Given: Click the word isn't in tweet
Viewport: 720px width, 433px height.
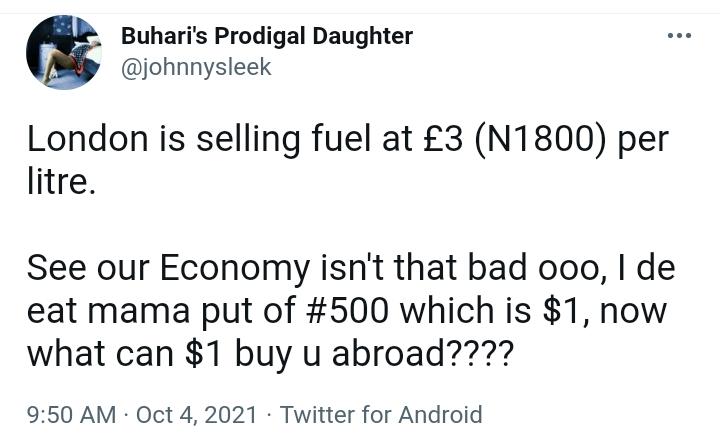Looking at the screenshot, I should [x=351, y=268].
